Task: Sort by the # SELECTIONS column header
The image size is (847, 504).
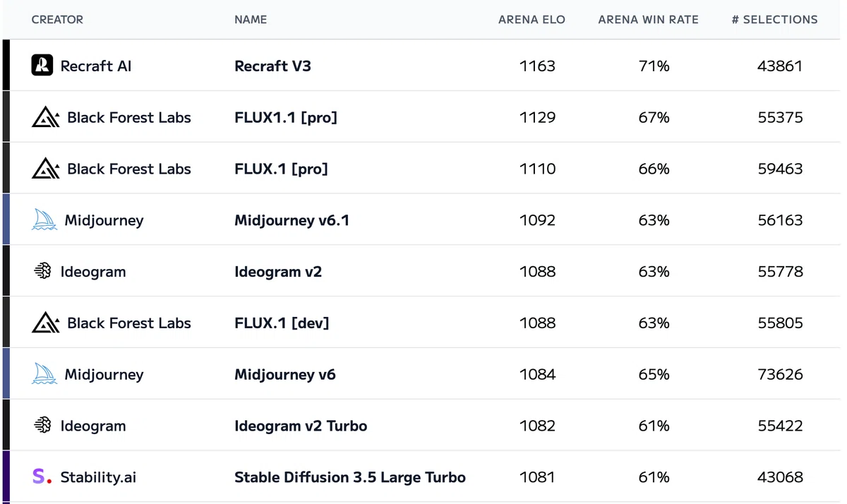Action: pos(774,20)
